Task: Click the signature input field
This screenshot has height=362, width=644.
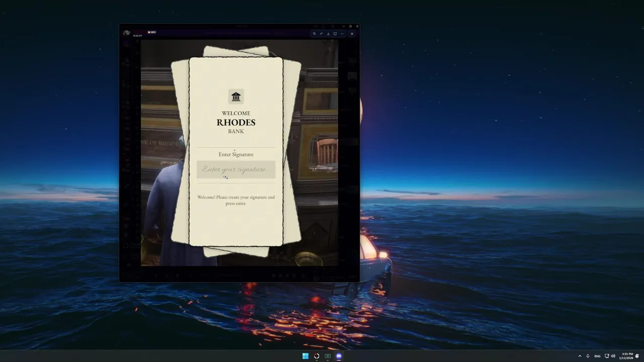Action: [236, 169]
